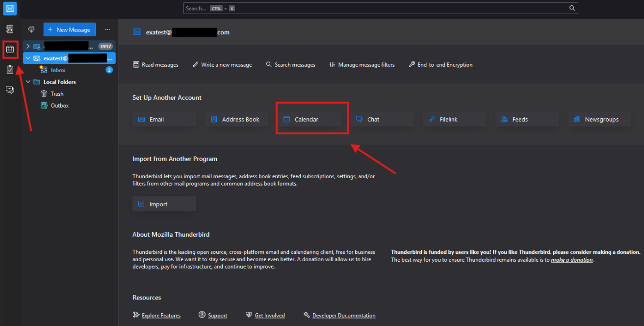The width and height of the screenshot is (644, 326).
Task: Open the Support link
Action: (x=217, y=316)
